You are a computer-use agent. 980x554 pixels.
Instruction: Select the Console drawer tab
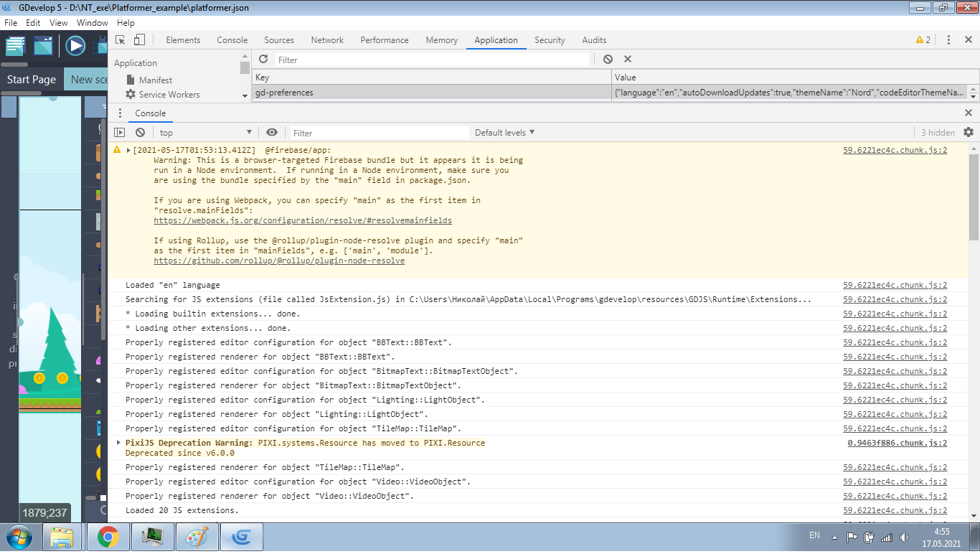(150, 113)
